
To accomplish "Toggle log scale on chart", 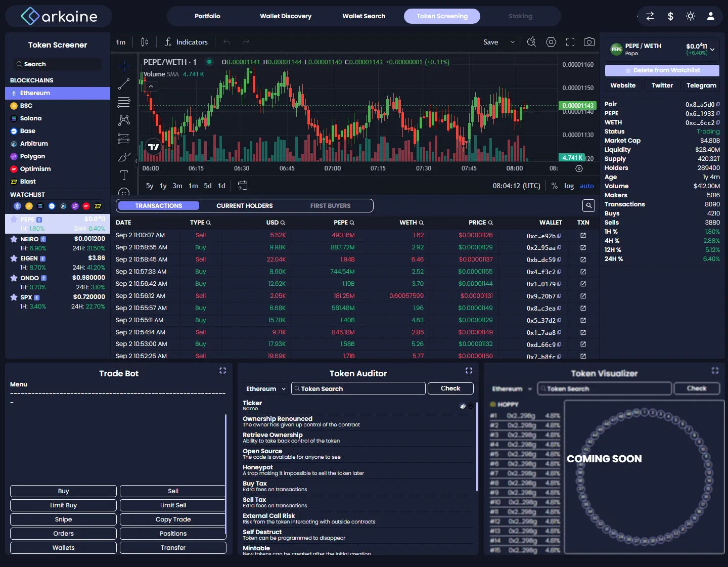I will [x=569, y=186].
